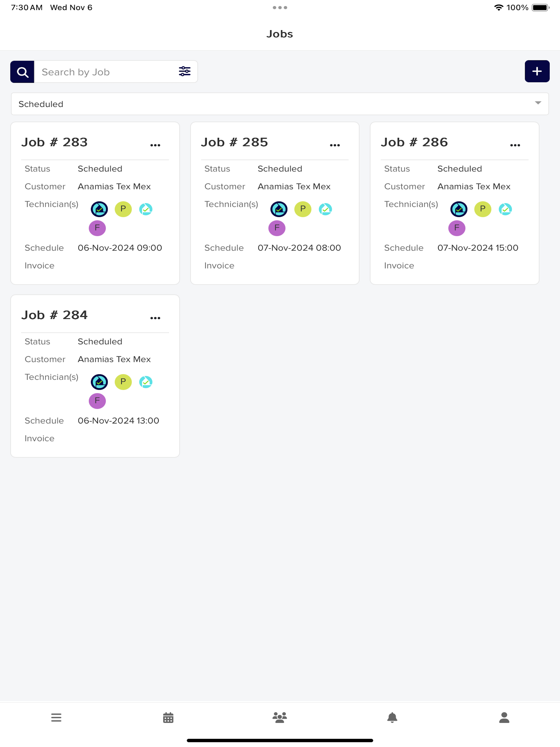This screenshot has height=747, width=560.
Task: Tap Invoice label on Job 283 card
Action: (40, 266)
